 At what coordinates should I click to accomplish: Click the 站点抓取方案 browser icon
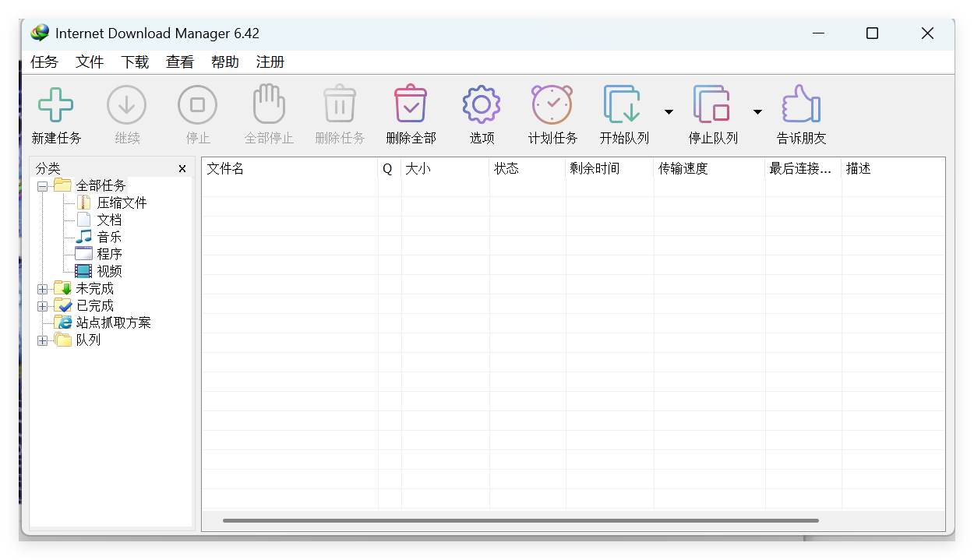[x=63, y=322]
